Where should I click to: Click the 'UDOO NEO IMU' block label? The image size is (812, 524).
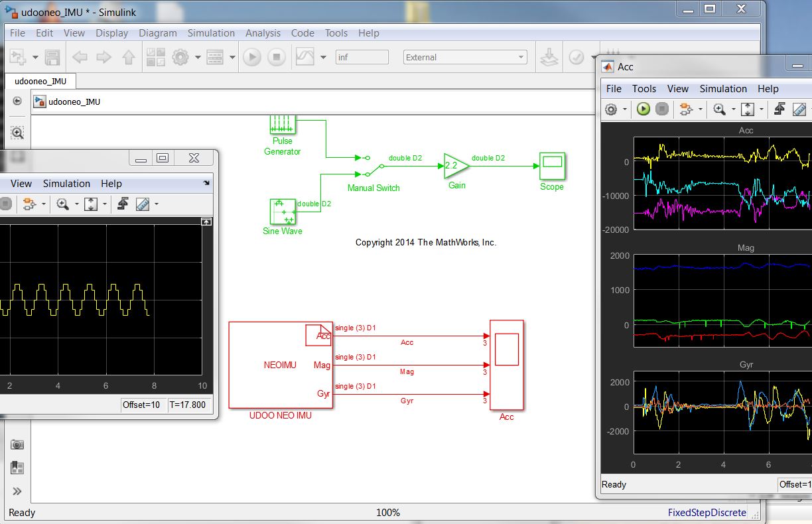click(280, 416)
